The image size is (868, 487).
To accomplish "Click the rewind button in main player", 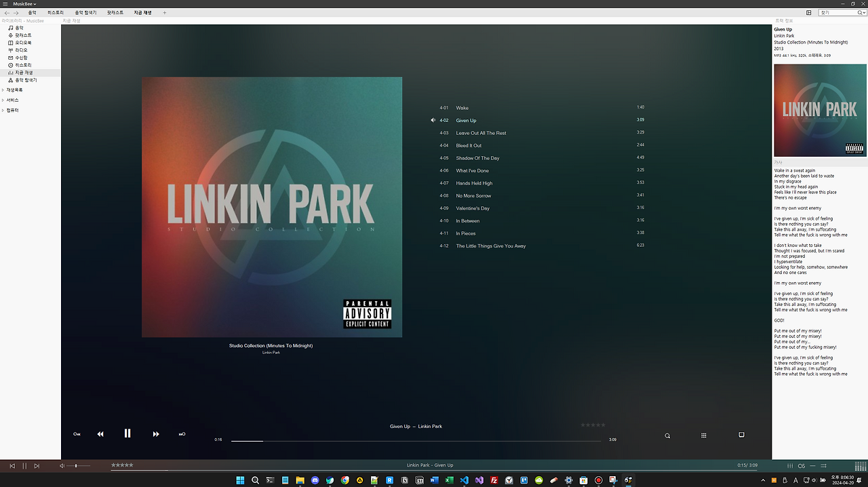I will coord(100,434).
